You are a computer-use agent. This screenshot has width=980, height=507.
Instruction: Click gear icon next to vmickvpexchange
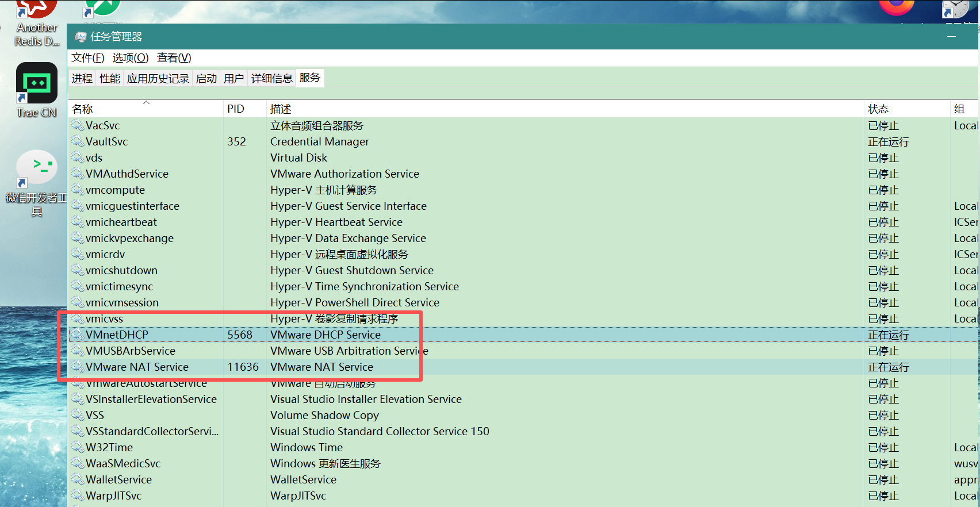[x=78, y=238]
